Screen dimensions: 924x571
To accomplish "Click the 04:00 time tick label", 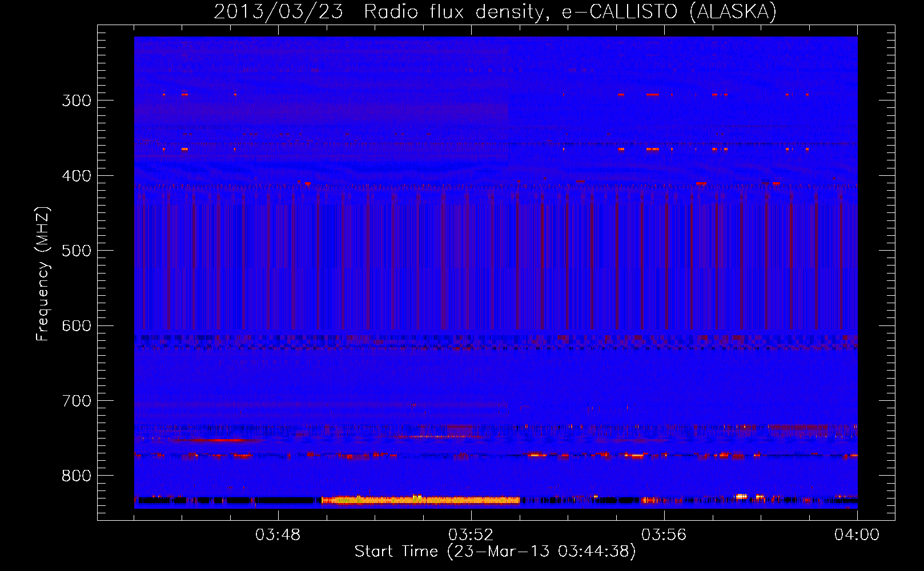I will pyautogui.click(x=857, y=535).
